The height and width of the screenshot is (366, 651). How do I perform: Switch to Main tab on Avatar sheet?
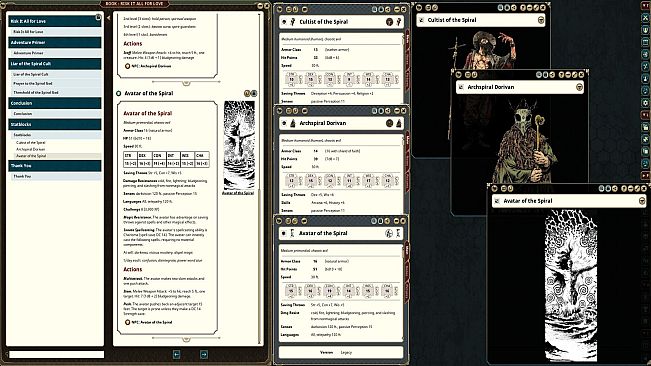(x=407, y=250)
